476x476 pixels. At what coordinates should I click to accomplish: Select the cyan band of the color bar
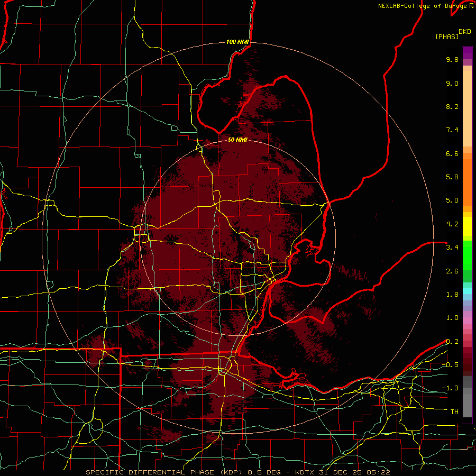point(467,290)
